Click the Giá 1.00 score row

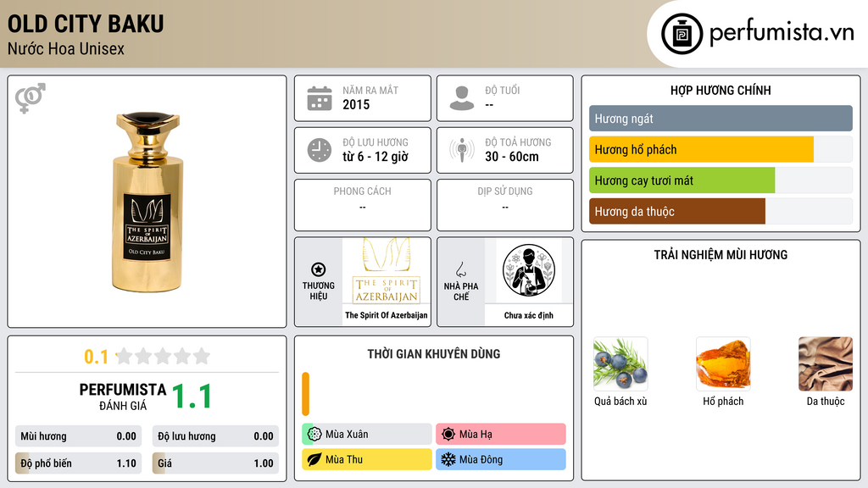[x=215, y=463]
